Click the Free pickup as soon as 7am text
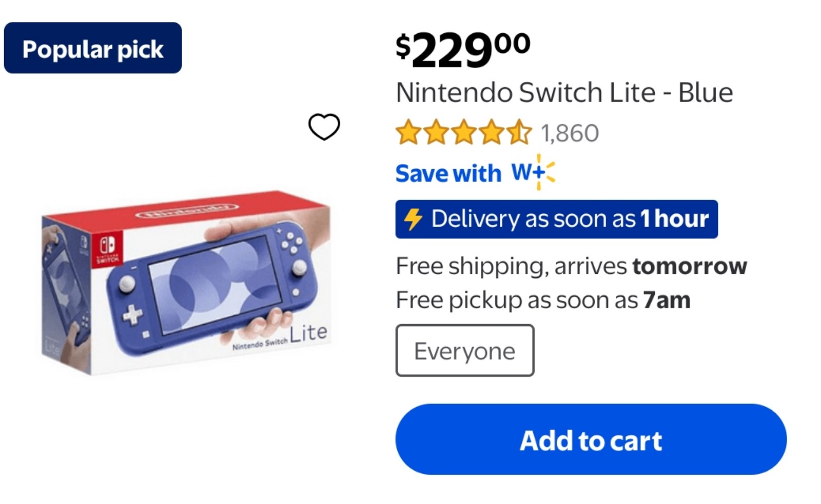The height and width of the screenshot is (504, 821). (x=543, y=300)
